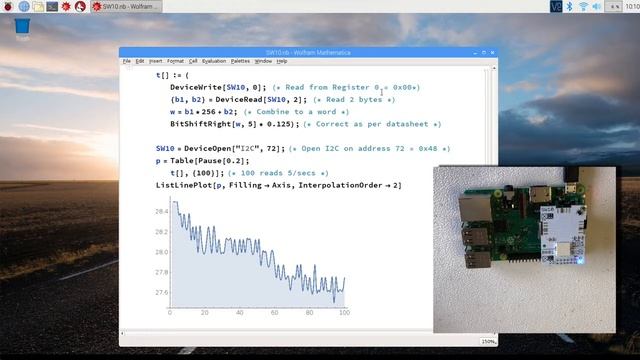Open the volume control speaker icon
The width and height of the screenshot is (640, 360).
597,6
